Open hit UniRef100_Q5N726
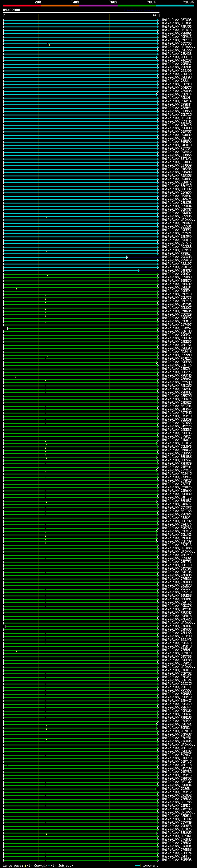The image size is (197, 868). pos(177,125)
